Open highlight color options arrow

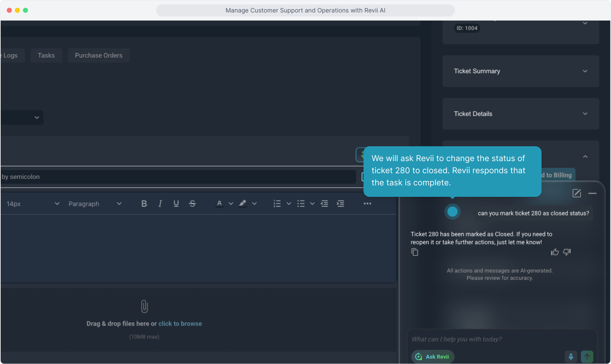click(255, 204)
